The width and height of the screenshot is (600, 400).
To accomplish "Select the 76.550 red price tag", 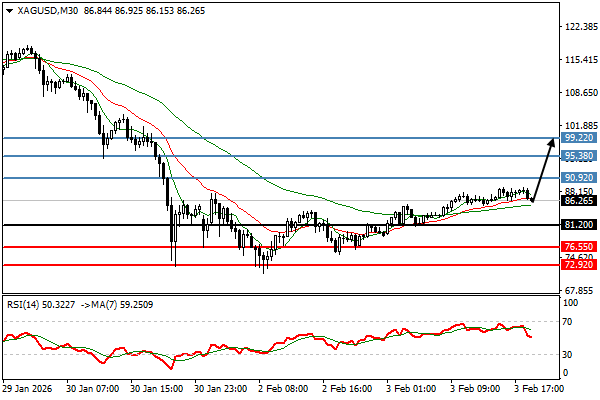I will click(x=578, y=246).
